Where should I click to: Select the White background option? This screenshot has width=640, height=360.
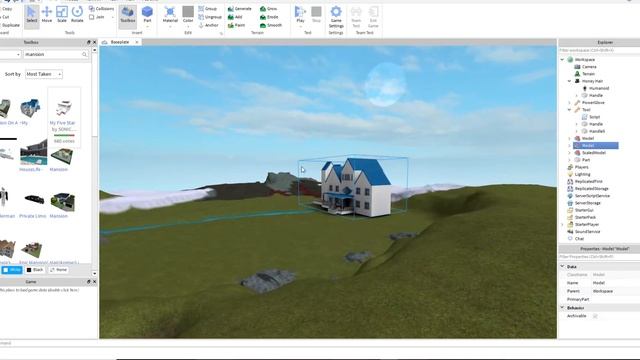click(x=12, y=270)
